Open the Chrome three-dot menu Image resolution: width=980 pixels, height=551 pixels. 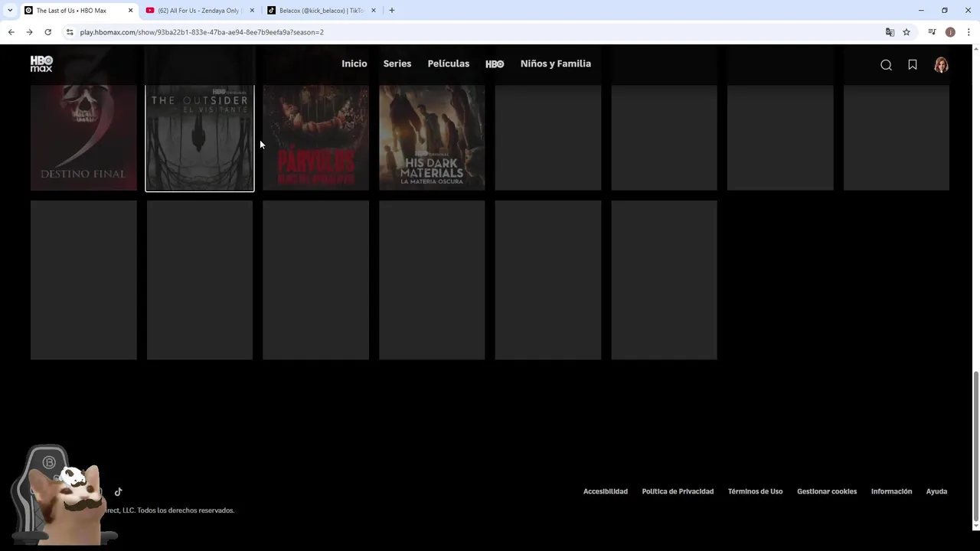(x=969, y=32)
